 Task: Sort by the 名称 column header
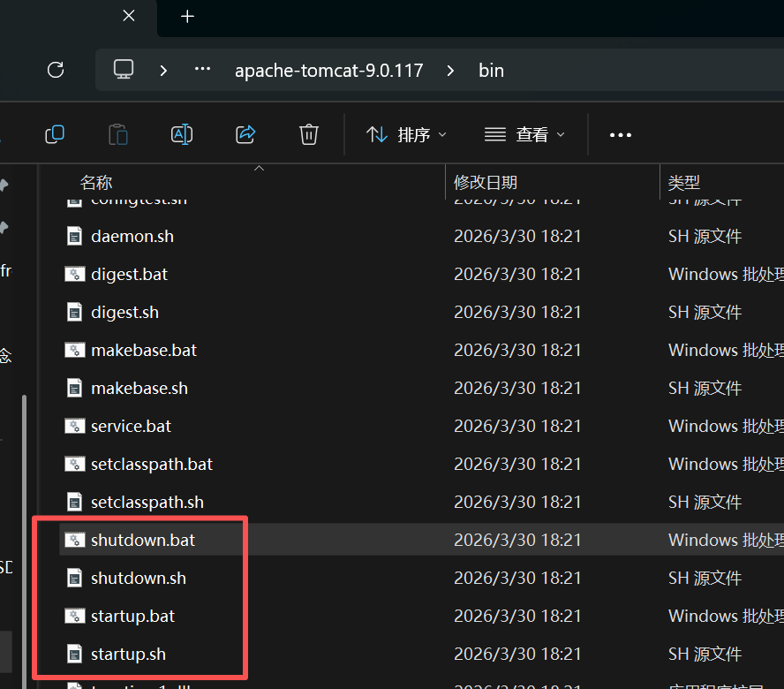click(96, 182)
